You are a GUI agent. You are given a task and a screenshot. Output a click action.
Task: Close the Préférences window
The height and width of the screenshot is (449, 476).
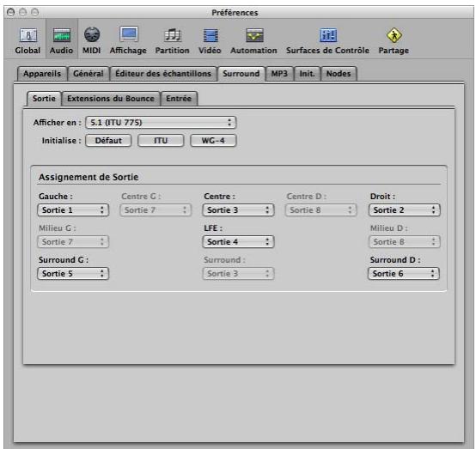10,12
